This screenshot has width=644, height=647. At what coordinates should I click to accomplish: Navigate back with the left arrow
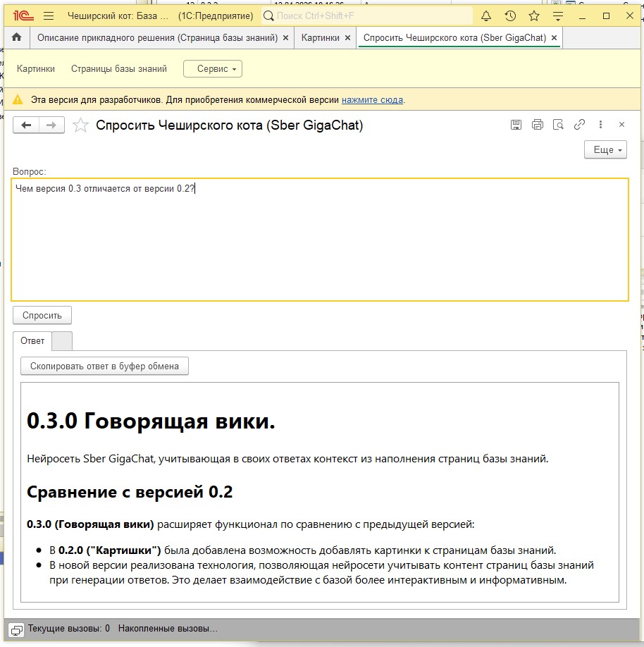tap(27, 125)
